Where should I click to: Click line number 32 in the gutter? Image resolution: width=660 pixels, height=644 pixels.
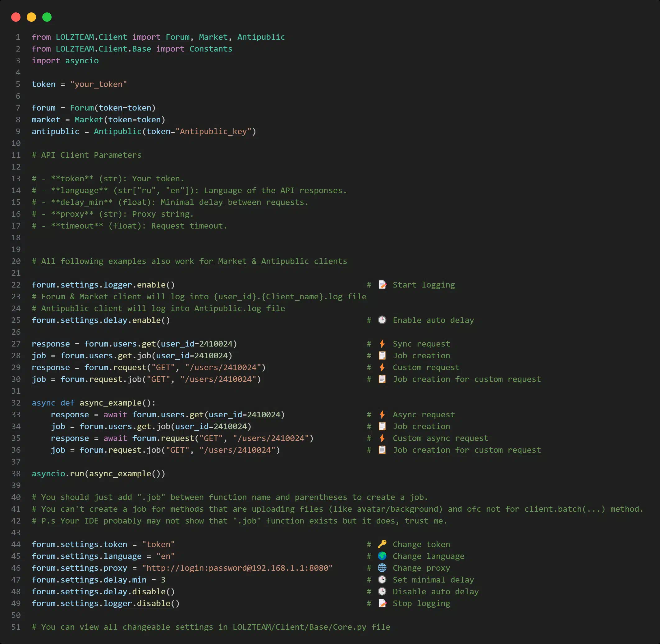pyautogui.click(x=16, y=403)
